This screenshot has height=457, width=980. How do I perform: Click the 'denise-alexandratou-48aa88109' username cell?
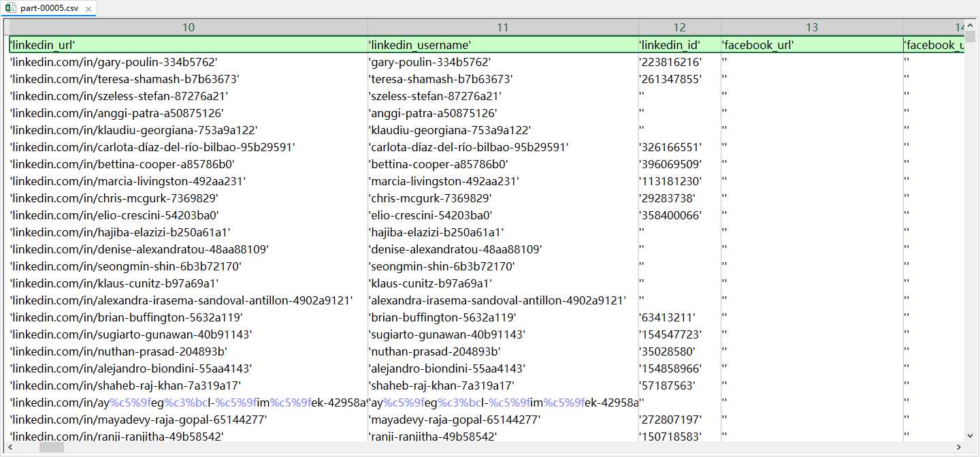click(503, 249)
